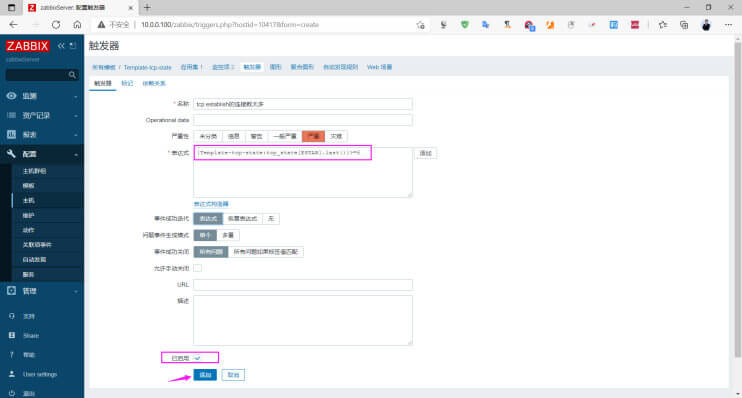Click the power sign-out icon

pos(12,393)
